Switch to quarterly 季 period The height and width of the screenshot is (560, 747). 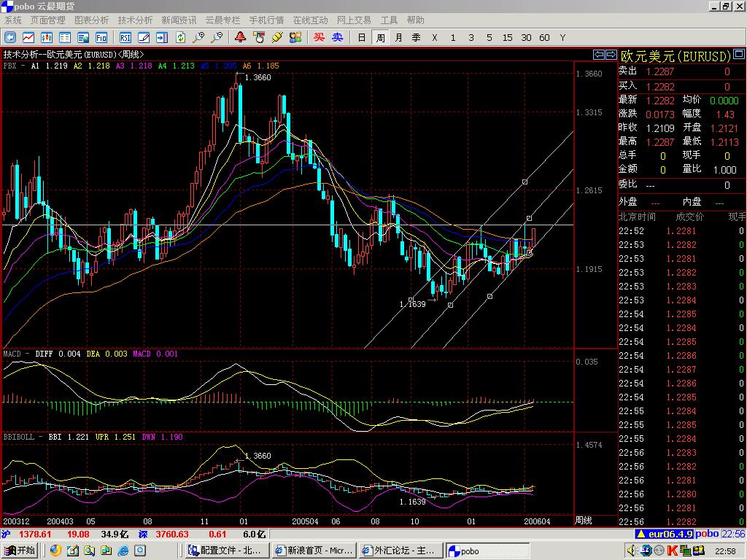click(x=417, y=38)
